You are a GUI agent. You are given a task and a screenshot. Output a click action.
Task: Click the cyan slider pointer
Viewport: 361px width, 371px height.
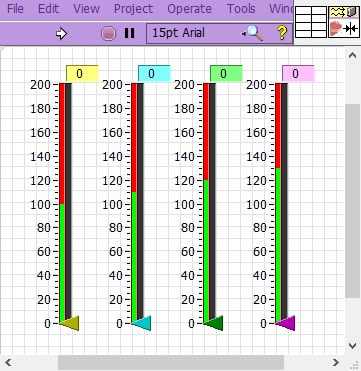(143, 323)
